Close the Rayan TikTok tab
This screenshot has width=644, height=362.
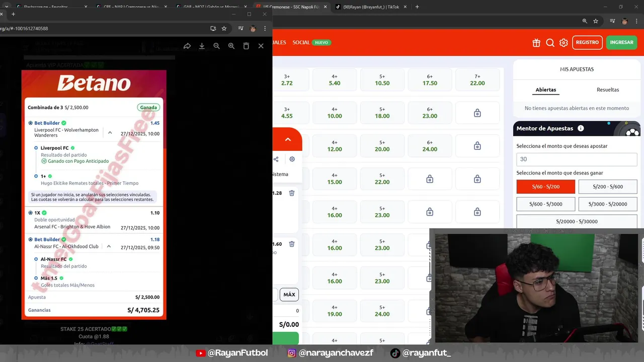pos(405,7)
